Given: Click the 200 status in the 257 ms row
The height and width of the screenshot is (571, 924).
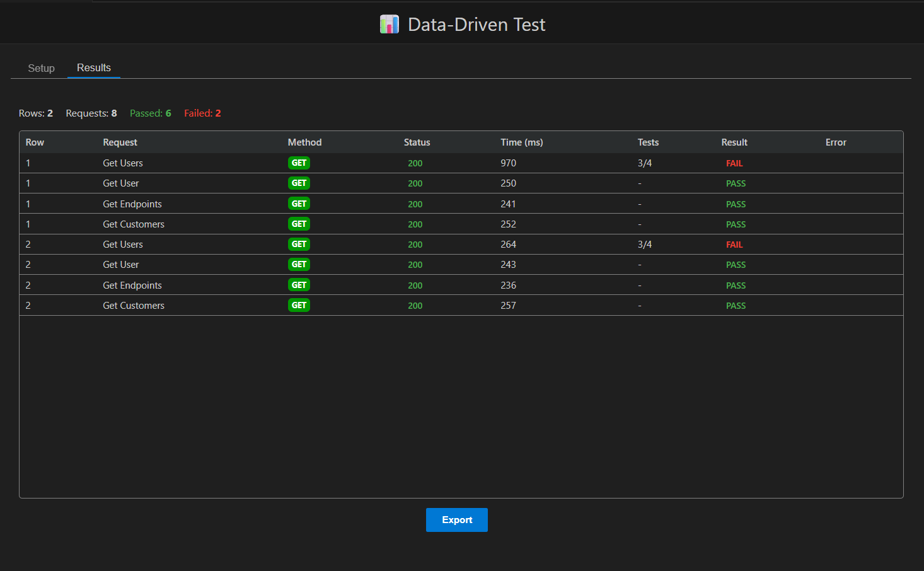Looking at the screenshot, I should [415, 306].
